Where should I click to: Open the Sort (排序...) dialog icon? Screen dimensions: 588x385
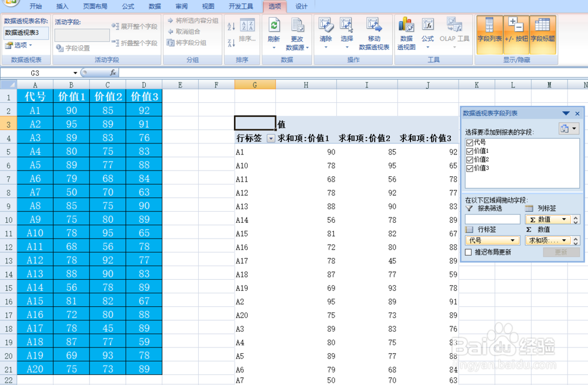click(247, 25)
